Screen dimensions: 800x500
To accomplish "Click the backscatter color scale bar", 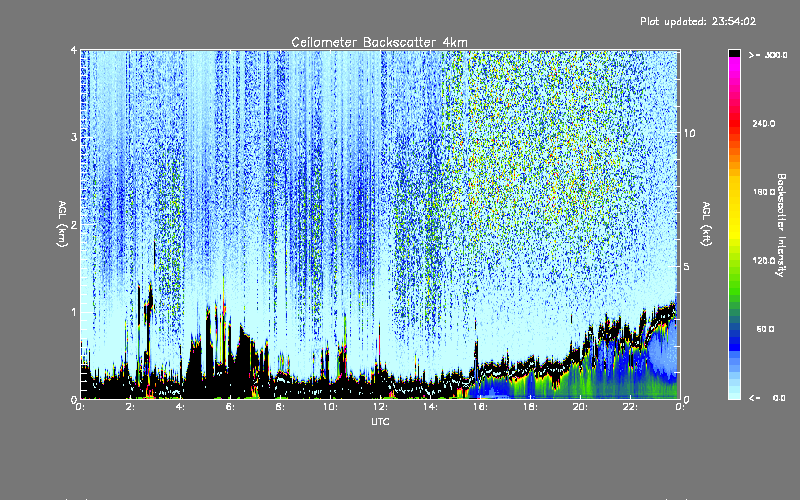I will click(734, 224).
